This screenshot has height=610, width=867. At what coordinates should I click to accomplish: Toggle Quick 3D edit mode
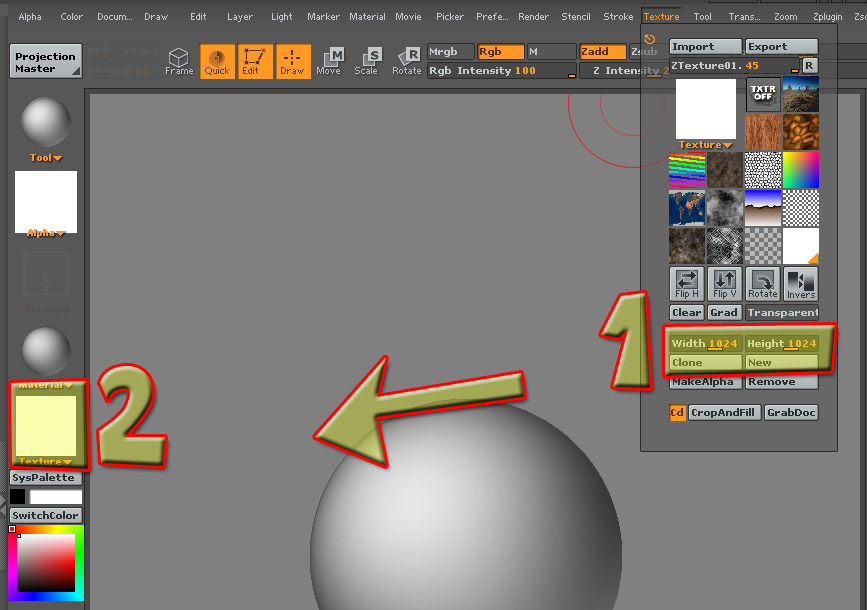pyautogui.click(x=217, y=61)
